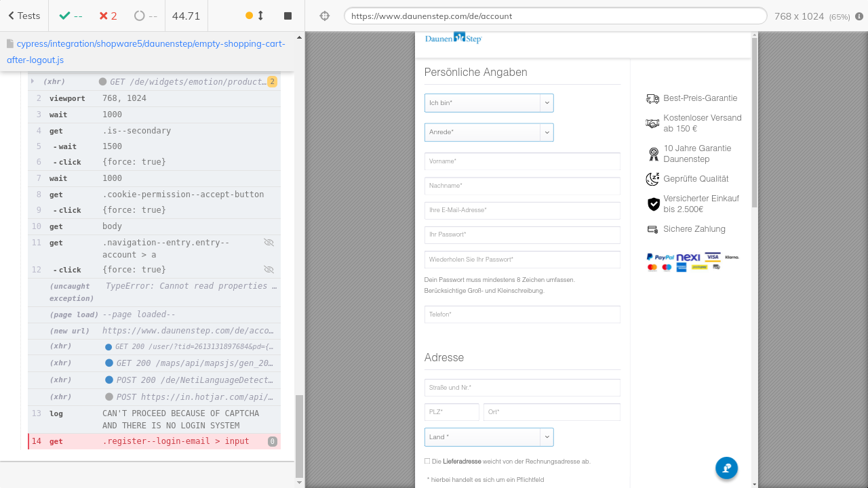
Task: Click the Cypress URL address bar
Action: tap(555, 16)
